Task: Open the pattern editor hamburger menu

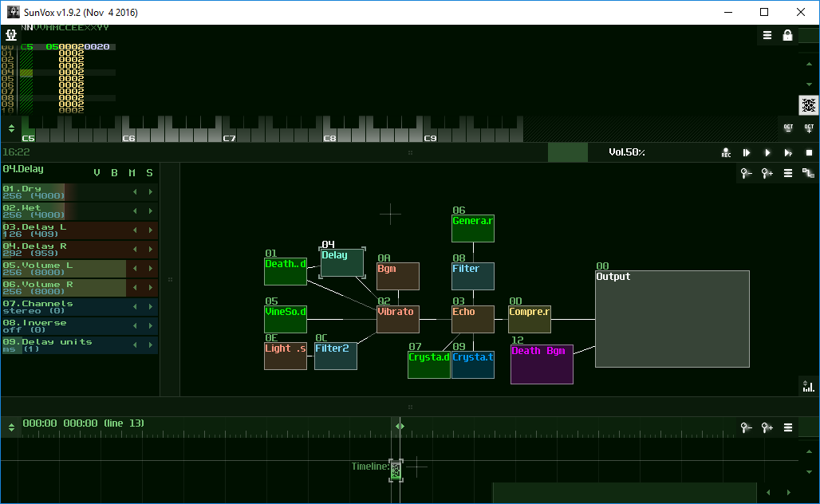Action: [767, 35]
